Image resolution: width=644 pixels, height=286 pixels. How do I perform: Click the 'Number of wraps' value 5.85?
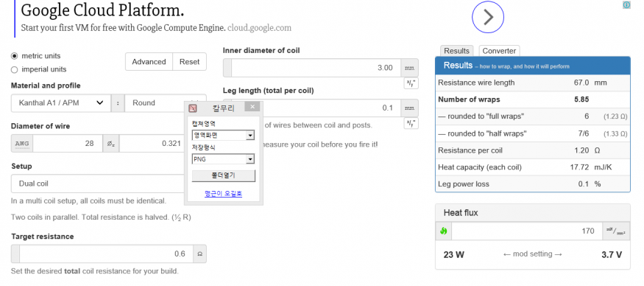[x=581, y=100]
